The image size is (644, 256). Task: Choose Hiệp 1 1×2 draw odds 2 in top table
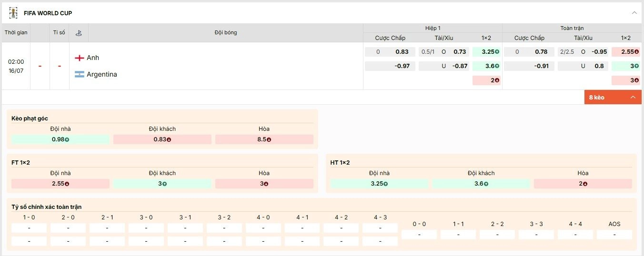tap(486, 80)
